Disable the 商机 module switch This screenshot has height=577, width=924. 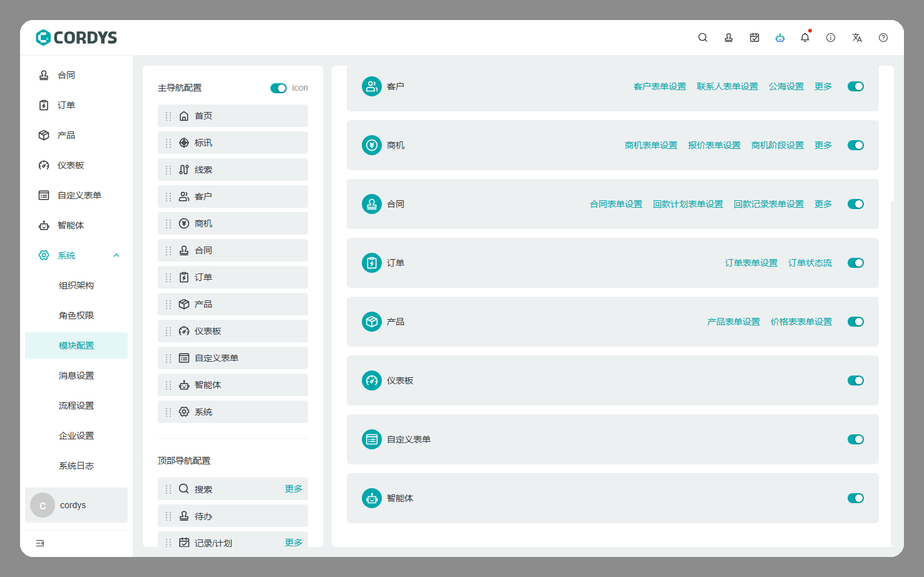click(x=856, y=145)
